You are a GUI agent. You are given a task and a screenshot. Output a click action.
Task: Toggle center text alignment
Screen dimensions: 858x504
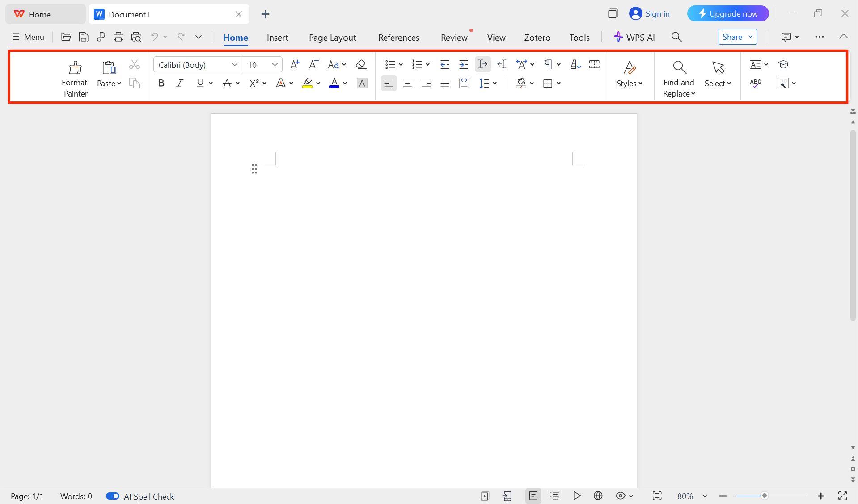tap(407, 83)
